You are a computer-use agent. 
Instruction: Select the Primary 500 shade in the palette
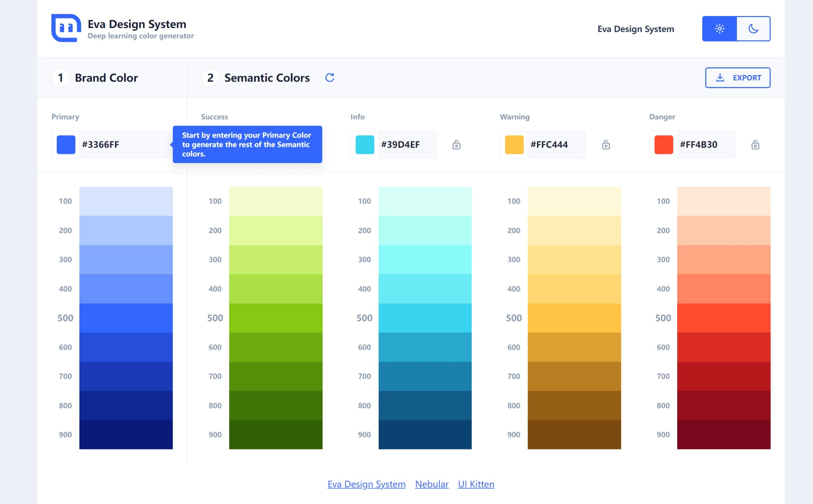[x=126, y=318]
